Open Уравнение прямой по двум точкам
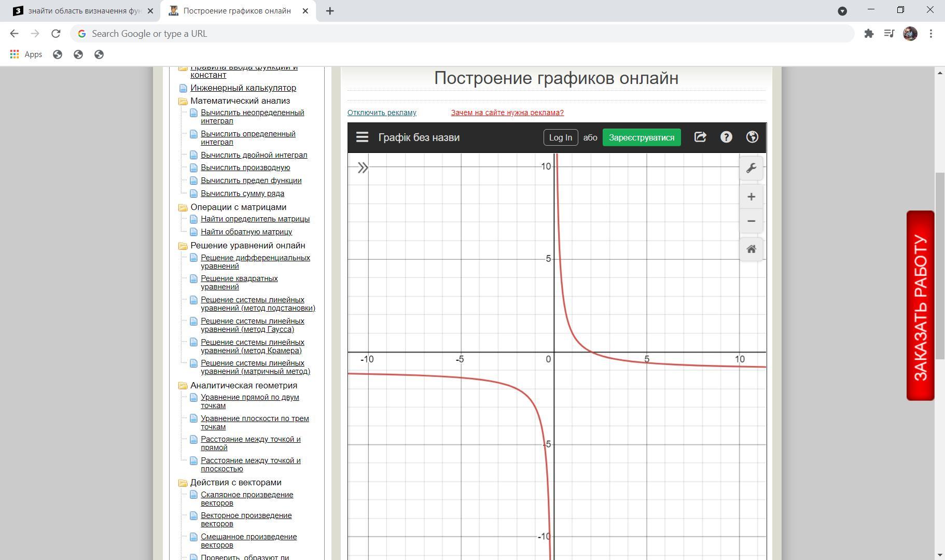Image resolution: width=945 pixels, height=560 pixels. [x=250, y=401]
